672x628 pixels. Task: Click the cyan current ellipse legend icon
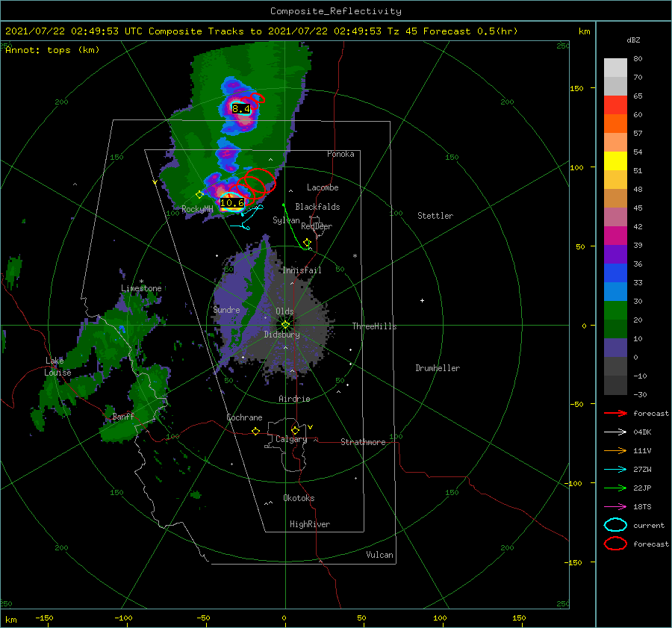[615, 525]
